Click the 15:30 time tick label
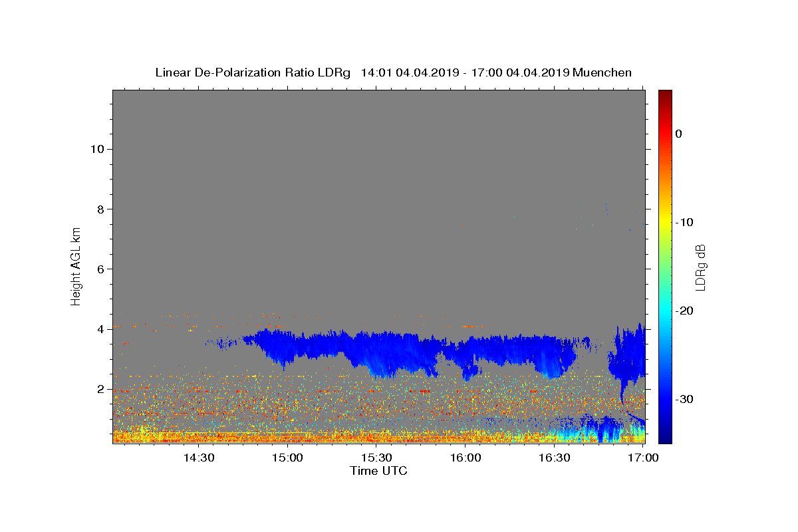Screen dimensions: 798x532 click(376, 458)
